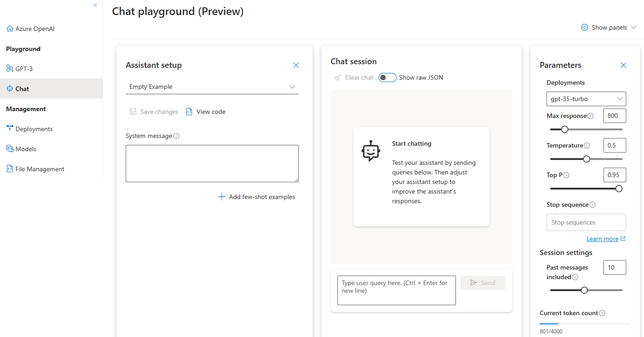The image size is (644, 337).
Task: Select the Chat sidebar entry
Action: [x=22, y=88]
